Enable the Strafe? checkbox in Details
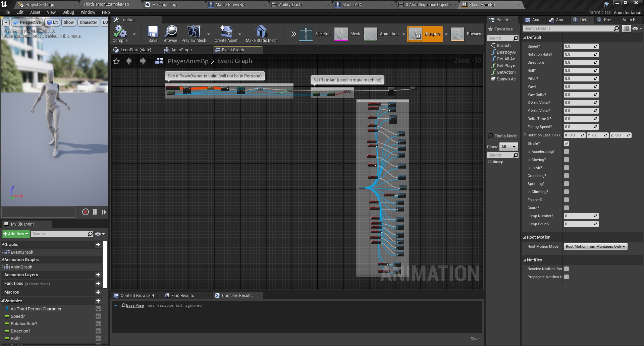 (567, 143)
